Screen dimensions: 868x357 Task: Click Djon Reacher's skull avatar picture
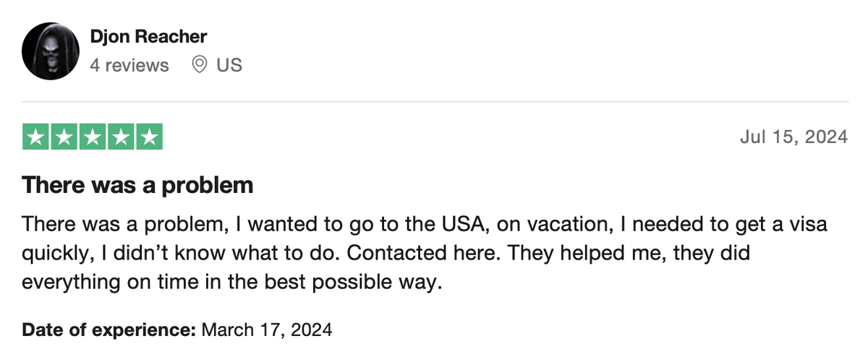pos(50,51)
